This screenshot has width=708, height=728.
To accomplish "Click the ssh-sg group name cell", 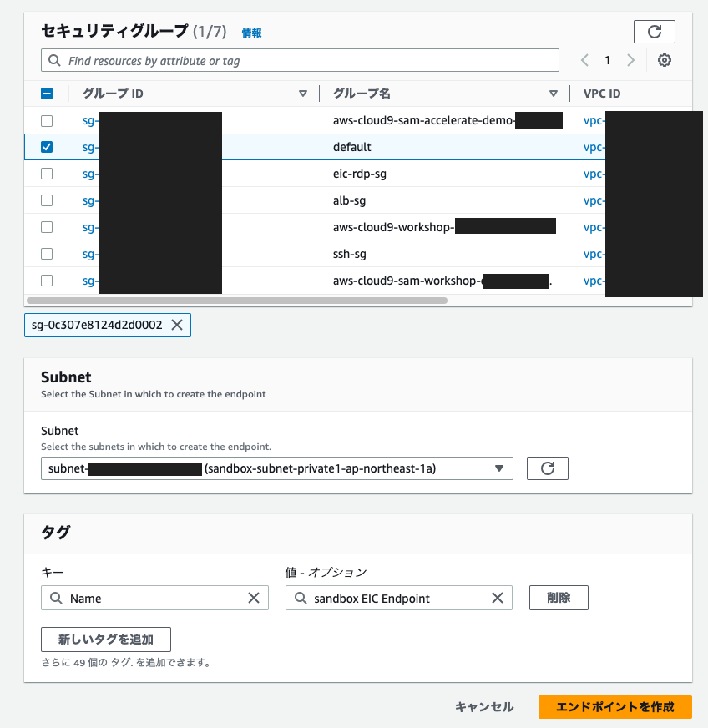I will click(350, 254).
